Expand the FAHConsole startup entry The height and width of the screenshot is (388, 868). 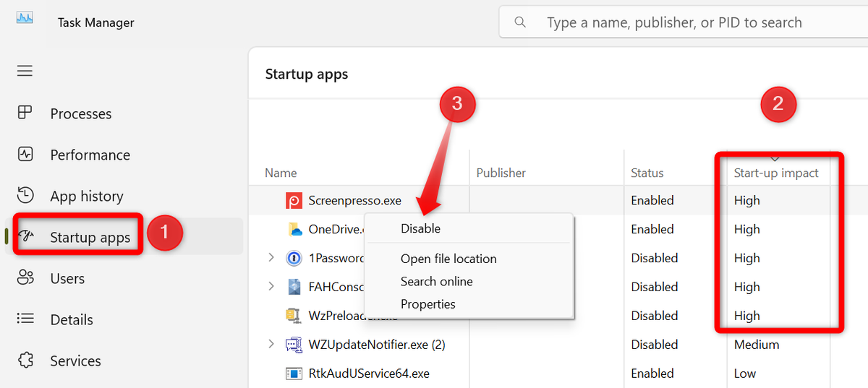pos(271,286)
